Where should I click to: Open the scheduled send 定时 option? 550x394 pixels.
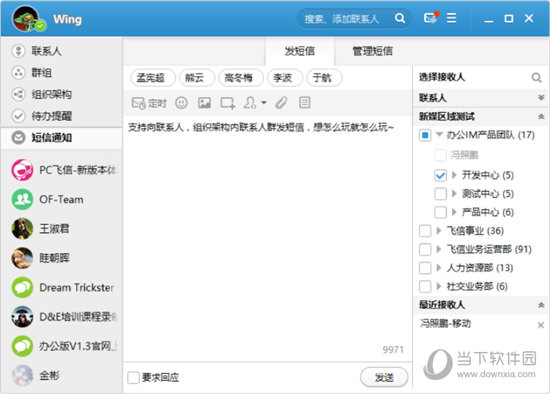(x=149, y=103)
